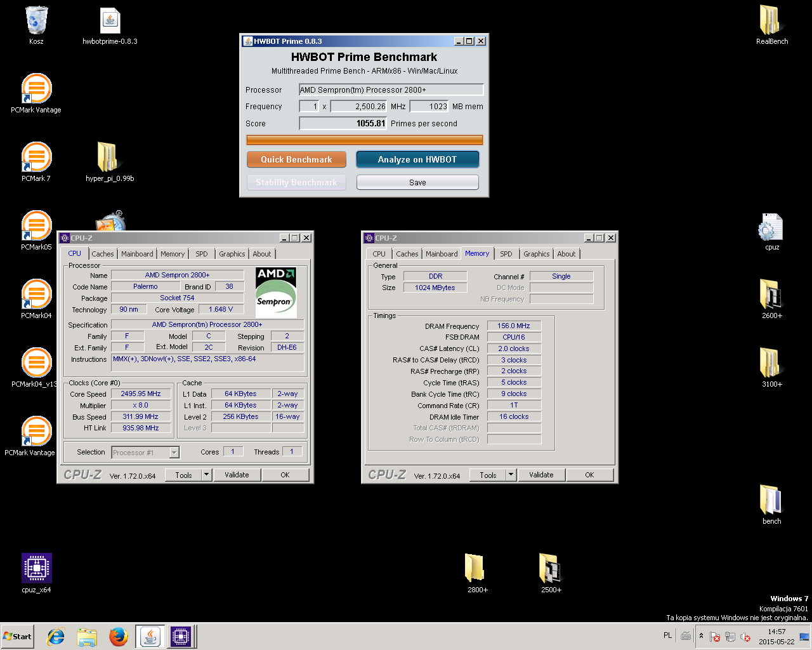Viewport: 812px width, 650px height.
Task: Click Save in HWBOT Prime
Action: pos(417,182)
